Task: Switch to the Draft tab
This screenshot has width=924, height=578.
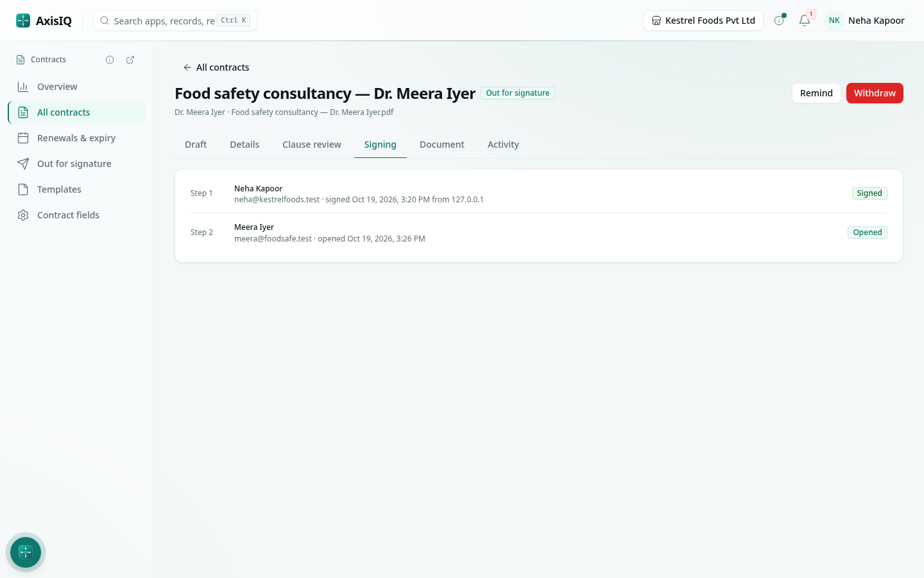Action: click(x=196, y=144)
